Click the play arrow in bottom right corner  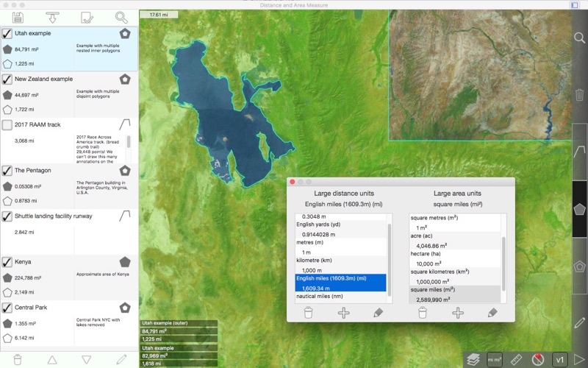[x=579, y=360]
